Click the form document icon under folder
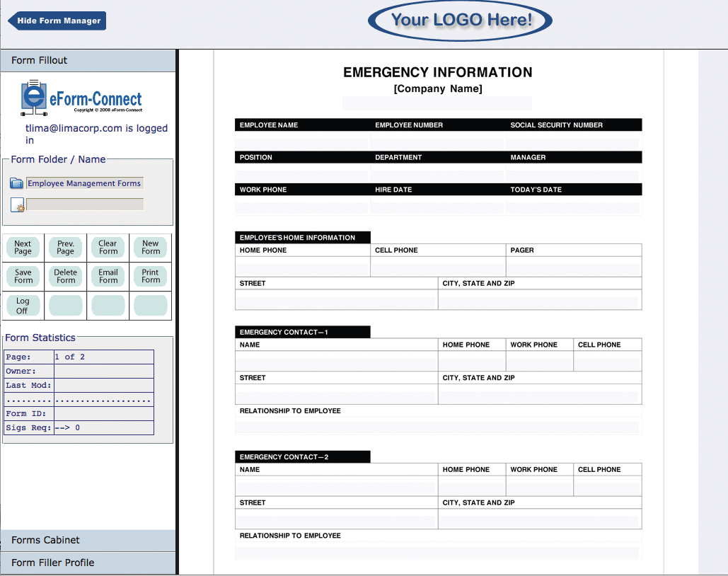Image resolution: width=728 pixels, height=576 pixels. point(17,205)
